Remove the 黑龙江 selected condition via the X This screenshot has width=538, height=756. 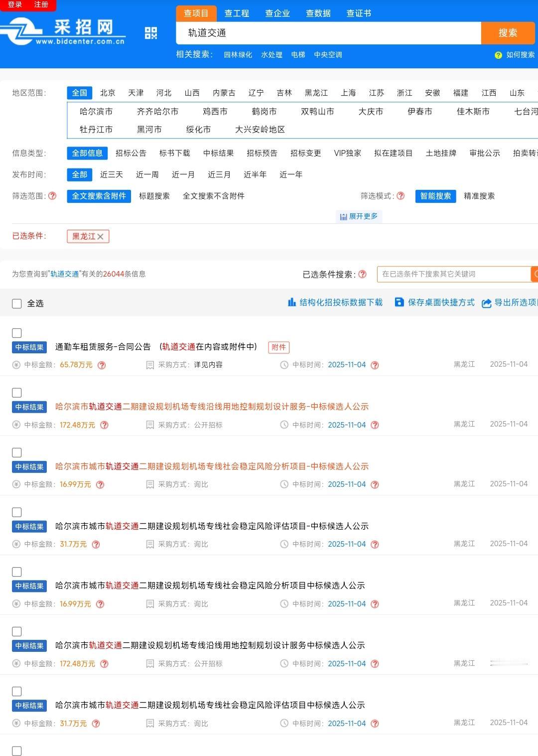[100, 236]
